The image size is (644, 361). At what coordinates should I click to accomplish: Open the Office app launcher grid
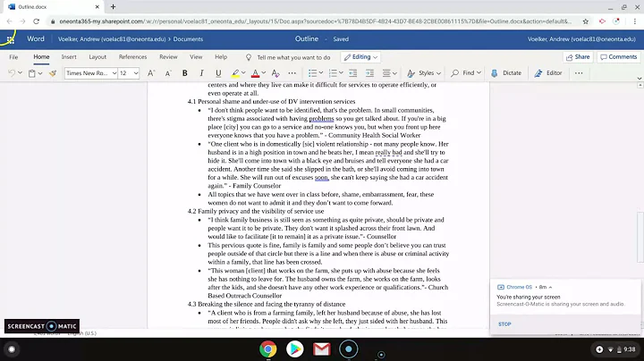(10, 40)
